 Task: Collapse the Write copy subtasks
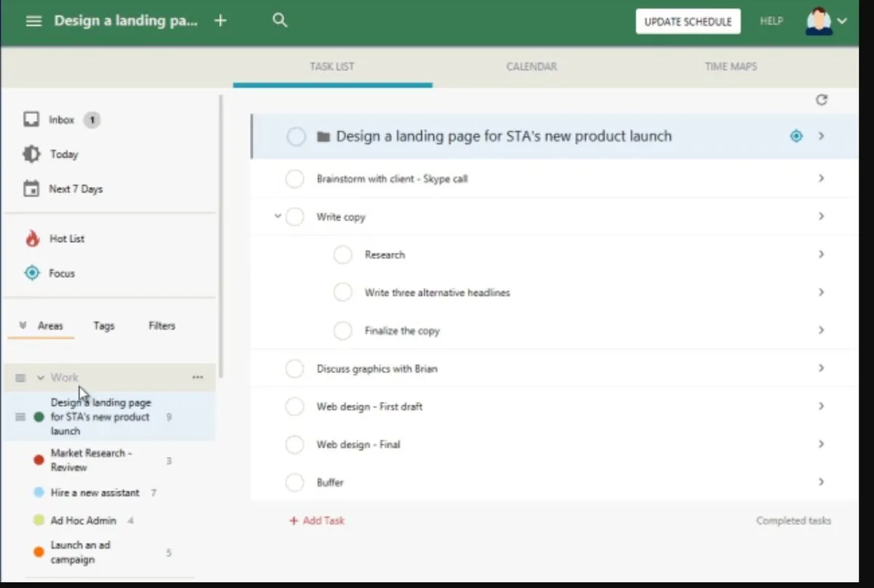(277, 216)
